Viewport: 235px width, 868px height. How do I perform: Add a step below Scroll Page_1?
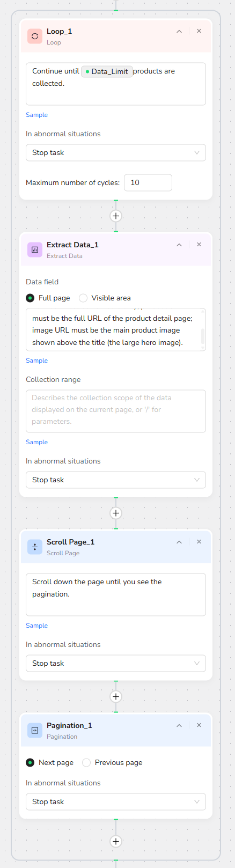click(116, 696)
